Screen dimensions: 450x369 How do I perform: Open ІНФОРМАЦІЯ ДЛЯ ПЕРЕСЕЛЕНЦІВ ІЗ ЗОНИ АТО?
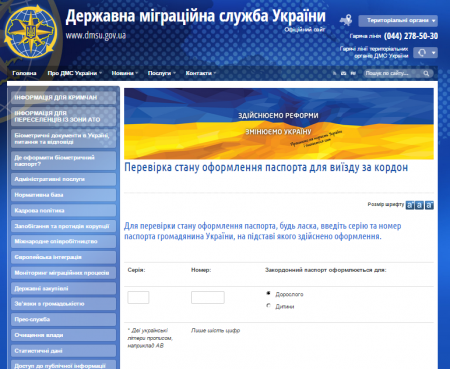point(63,116)
